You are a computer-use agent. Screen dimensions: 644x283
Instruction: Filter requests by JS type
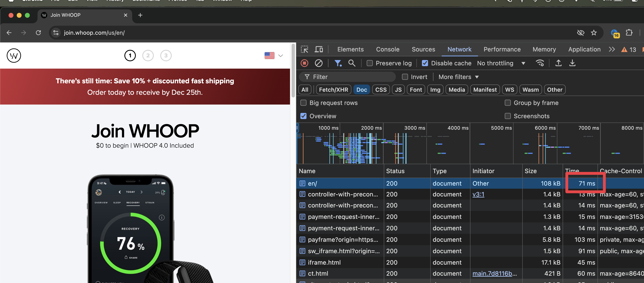pos(398,90)
